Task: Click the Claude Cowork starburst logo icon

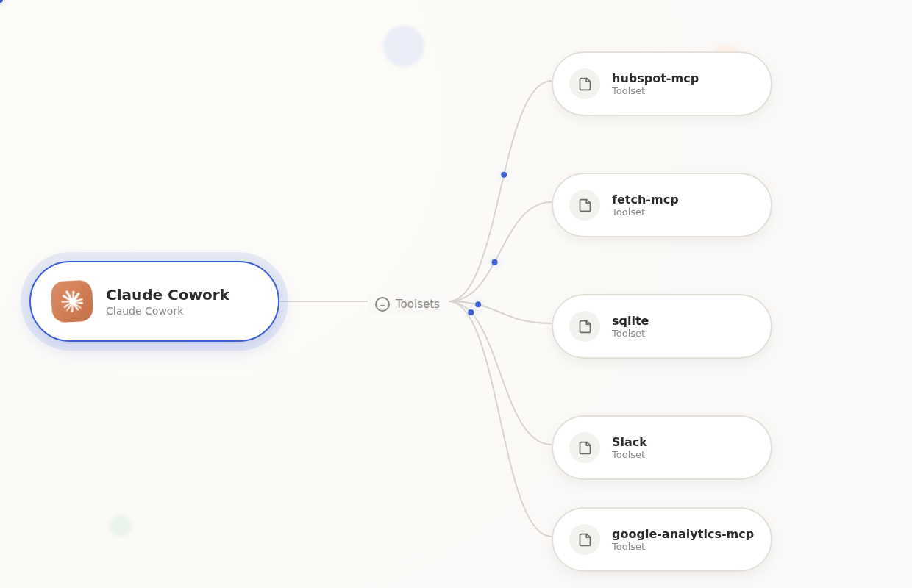Action: (x=72, y=301)
